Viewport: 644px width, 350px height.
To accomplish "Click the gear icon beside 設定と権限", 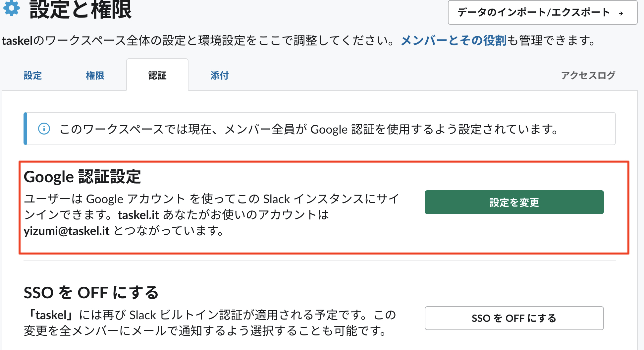I will pyautogui.click(x=12, y=8).
